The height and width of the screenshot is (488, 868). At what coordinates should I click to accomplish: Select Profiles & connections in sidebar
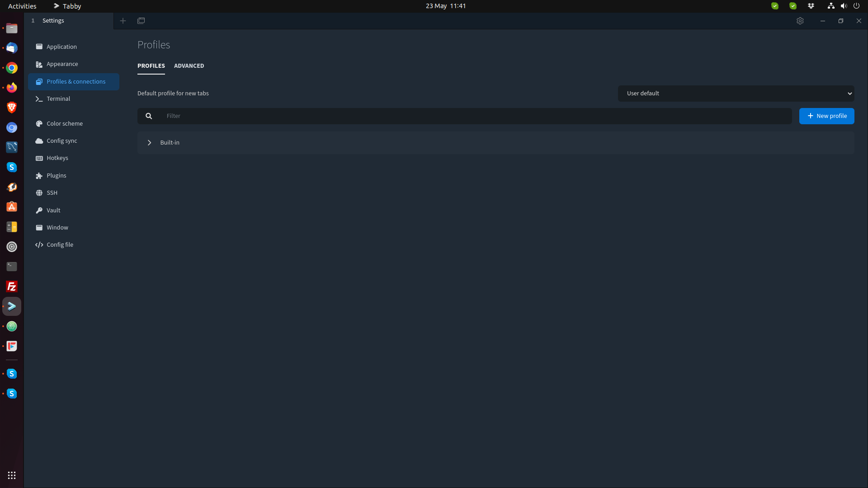coord(73,82)
